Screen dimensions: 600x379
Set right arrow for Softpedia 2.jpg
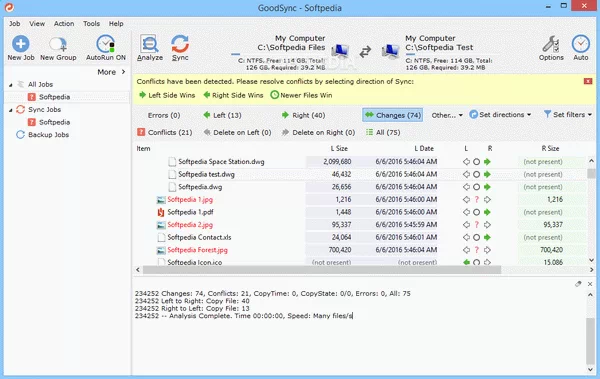click(x=487, y=225)
